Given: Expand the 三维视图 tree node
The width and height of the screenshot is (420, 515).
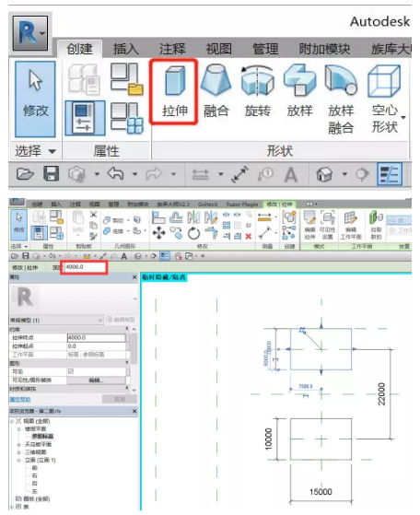Looking at the screenshot, I should (x=18, y=452).
